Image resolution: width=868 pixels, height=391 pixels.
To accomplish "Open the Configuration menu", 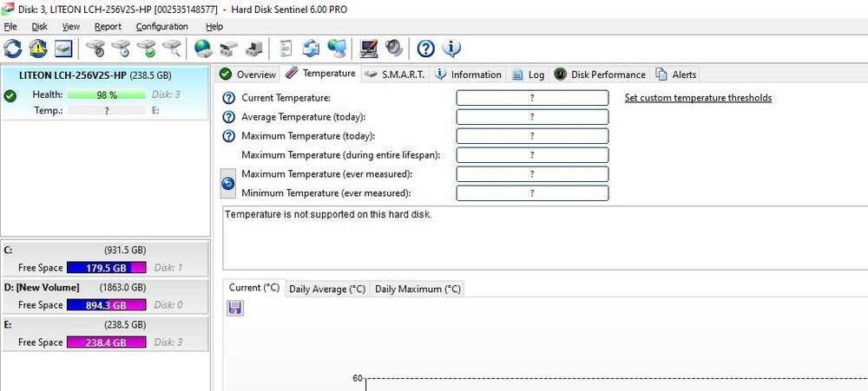I will tap(161, 27).
